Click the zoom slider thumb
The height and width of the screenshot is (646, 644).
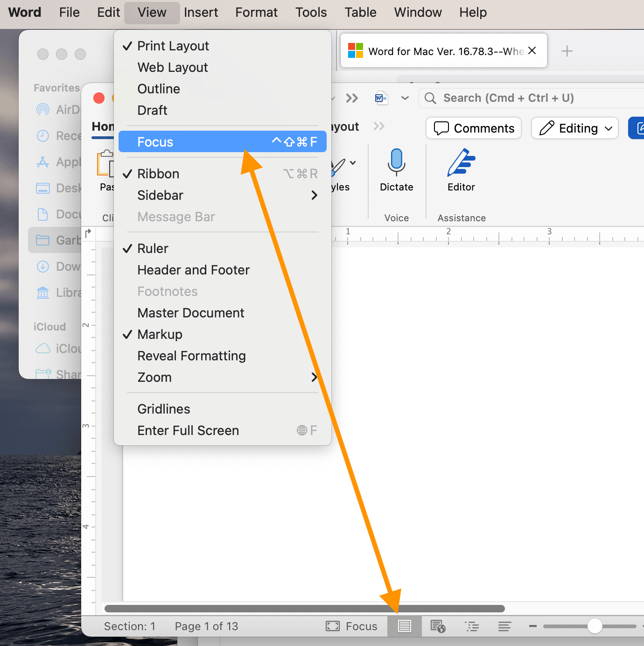[x=595, y=626]
